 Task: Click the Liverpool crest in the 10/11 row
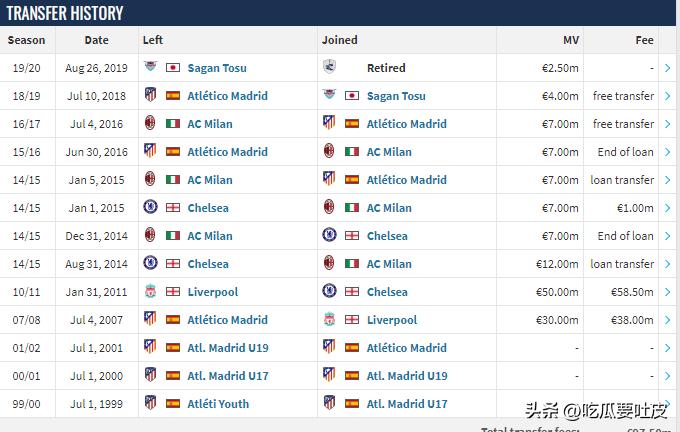tap(150, 292)
